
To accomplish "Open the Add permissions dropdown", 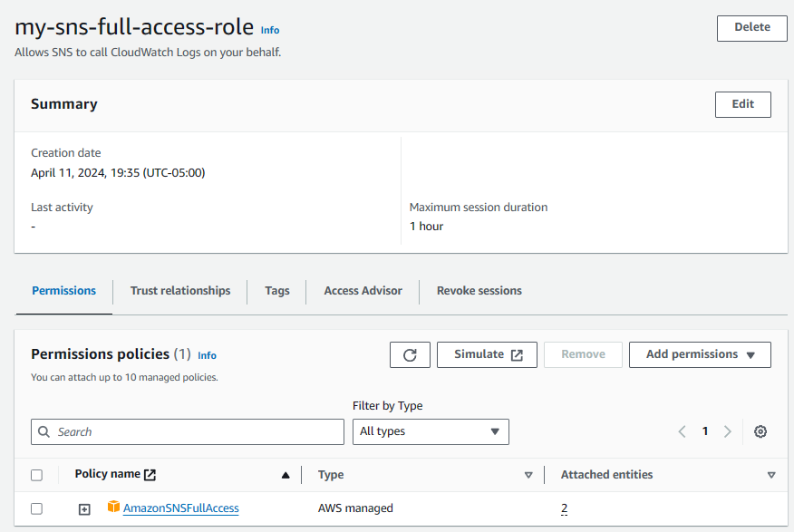I will (x=700, y=355).
